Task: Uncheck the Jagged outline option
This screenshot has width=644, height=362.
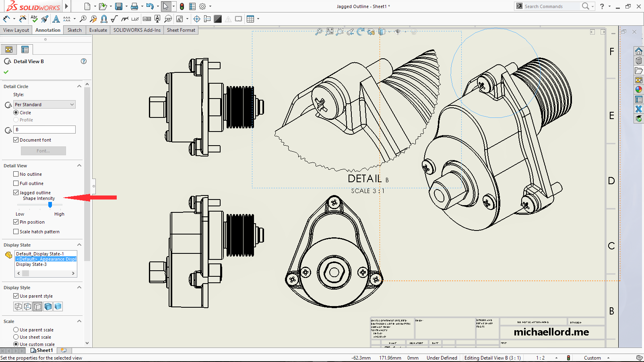Action: [16, 192]
